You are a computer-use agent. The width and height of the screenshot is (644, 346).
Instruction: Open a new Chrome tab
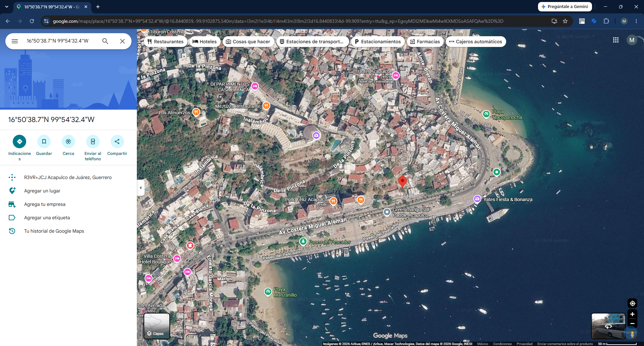click(x=98, y=7)
